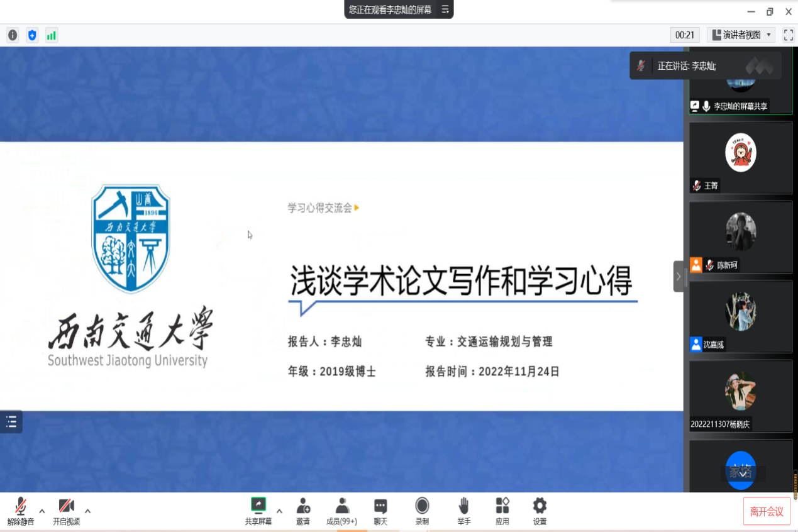798x532 pixels.
Task: Enable camera via 开启视频 toggle
Action: click(x=67, y=510)
